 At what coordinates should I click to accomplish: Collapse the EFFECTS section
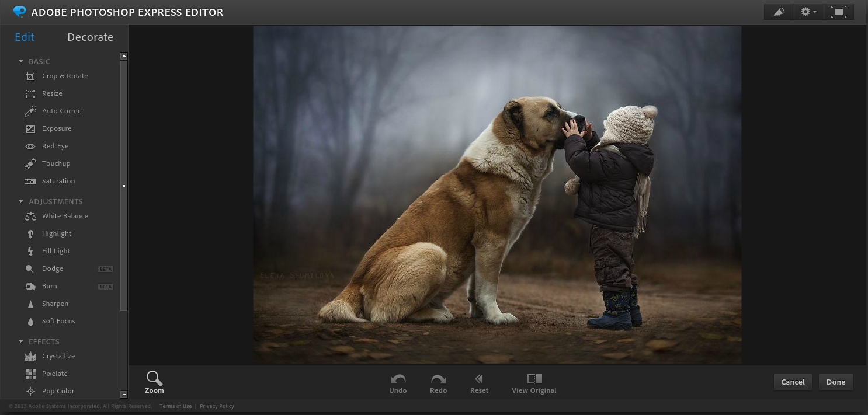pyautogui.click(x=21, y=341)
